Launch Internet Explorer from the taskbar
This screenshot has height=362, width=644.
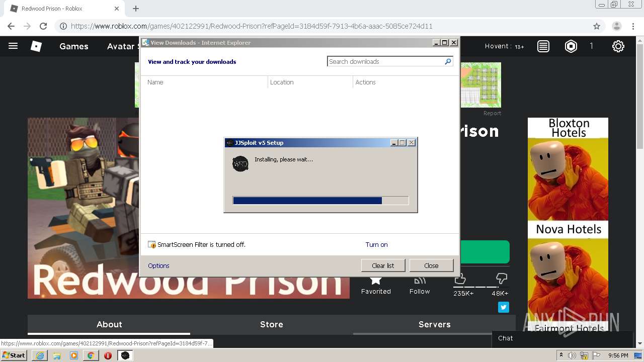(40, 355)
